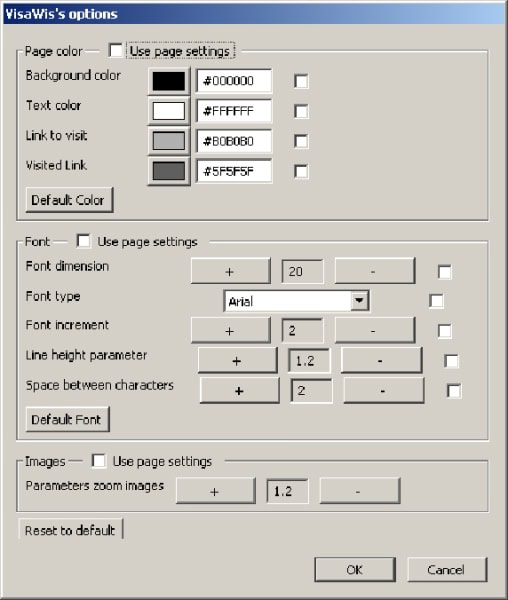
Task: Pick the Visited Link dark gray swatch
Action: pos(169,171)
